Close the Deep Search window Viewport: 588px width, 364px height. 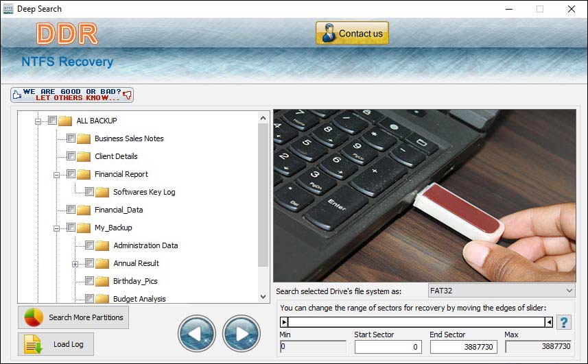572,9
